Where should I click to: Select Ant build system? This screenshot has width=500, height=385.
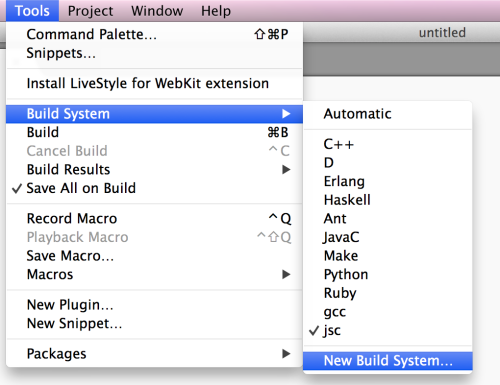point(388,219)
